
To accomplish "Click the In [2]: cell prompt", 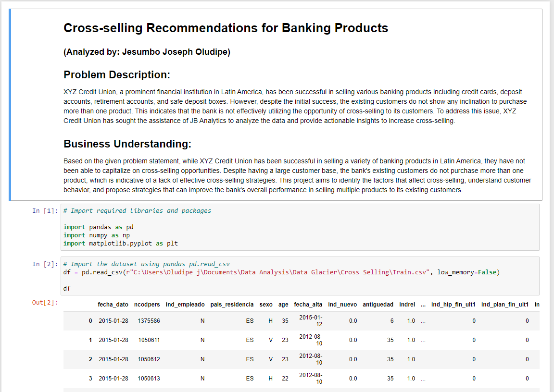I will 45,264.
